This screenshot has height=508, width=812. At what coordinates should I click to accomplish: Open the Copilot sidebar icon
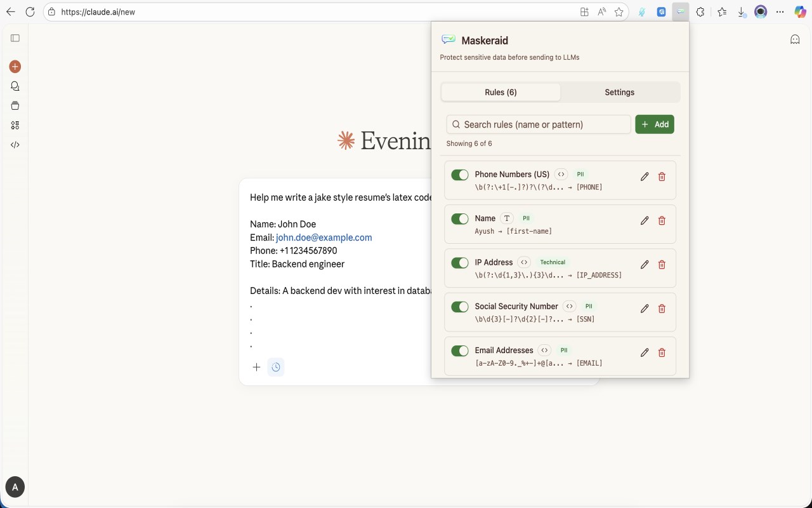[800, 11]
